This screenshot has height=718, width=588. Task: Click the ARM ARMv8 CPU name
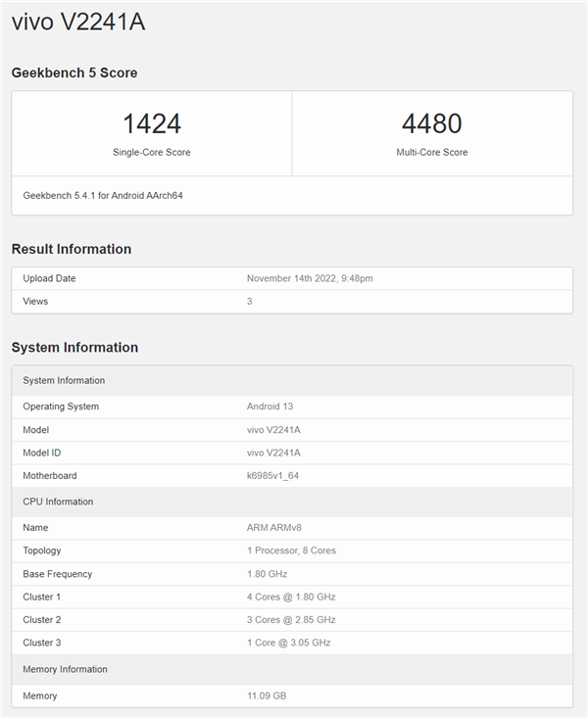(274, 528)
